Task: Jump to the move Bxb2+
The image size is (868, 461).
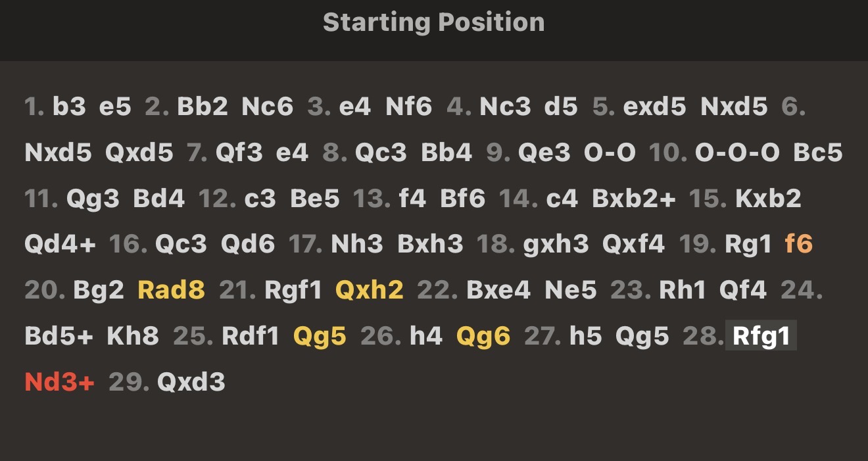Action: [633, 198]
